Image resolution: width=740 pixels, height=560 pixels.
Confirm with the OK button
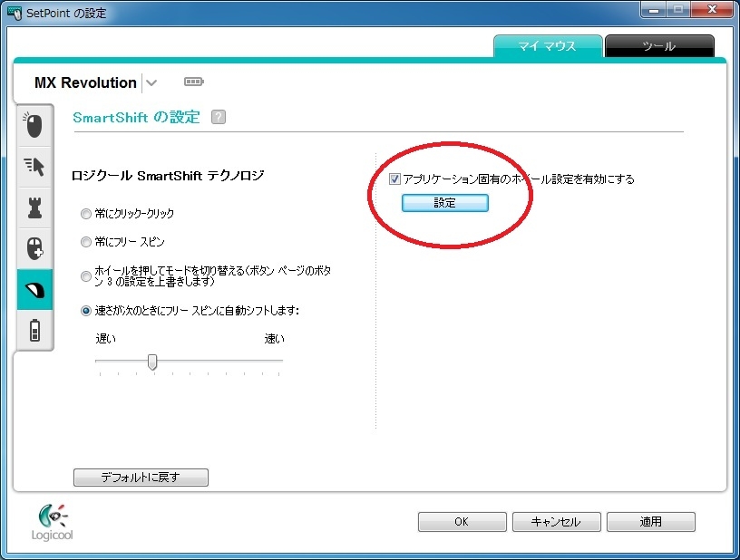coord(462,522)
